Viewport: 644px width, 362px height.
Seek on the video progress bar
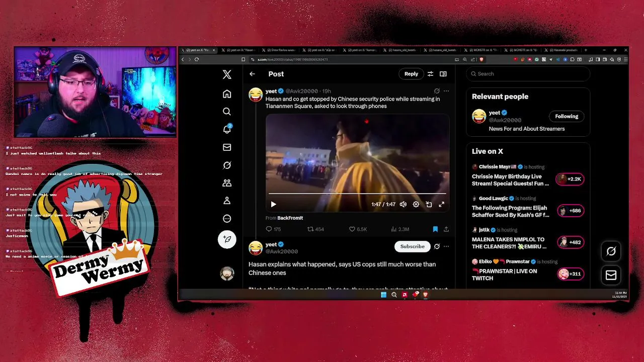coord(357,194)
